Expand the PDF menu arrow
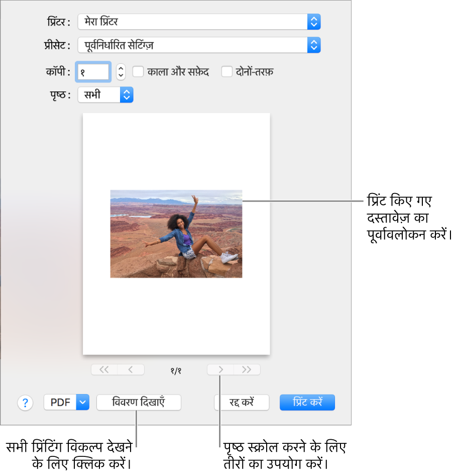The height and width of the screenshot is (476, 457). 82,402
